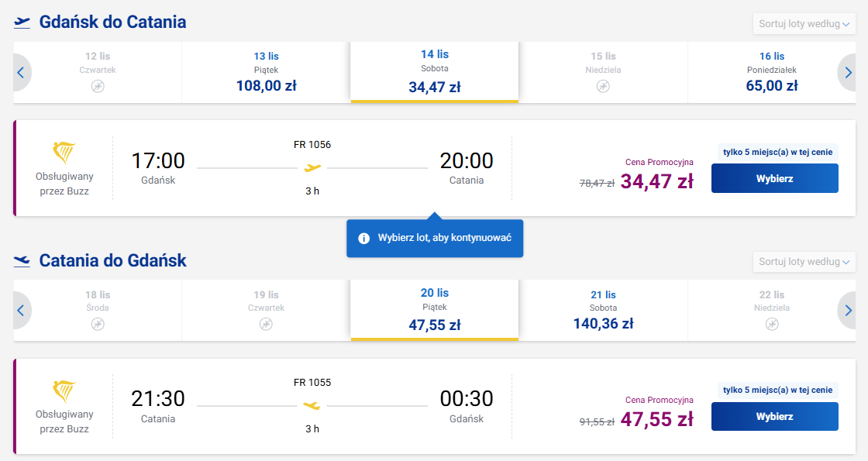The width and height of the screenshot is (868, 461).
Task: Click the Buzz harp logo on flight FR 1055
Action: (x=64, y=391)
